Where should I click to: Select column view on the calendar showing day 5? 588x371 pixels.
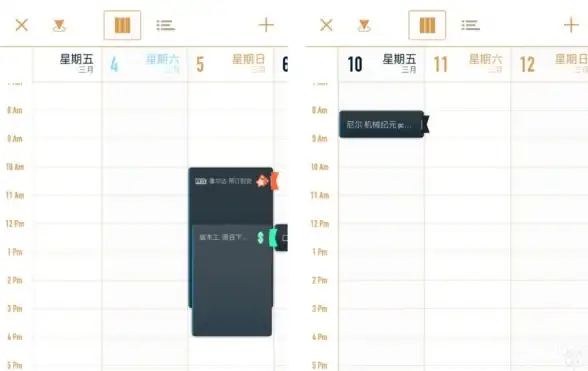pos(122,25)
